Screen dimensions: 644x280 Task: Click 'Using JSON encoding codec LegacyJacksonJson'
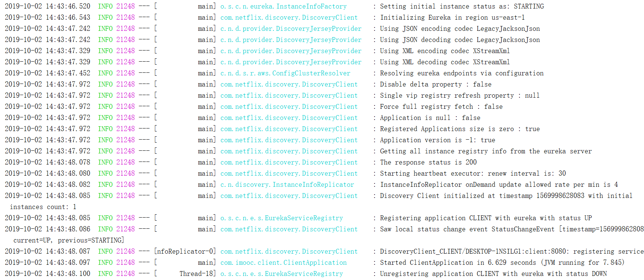pyautogui.click(x=460, y=29)
